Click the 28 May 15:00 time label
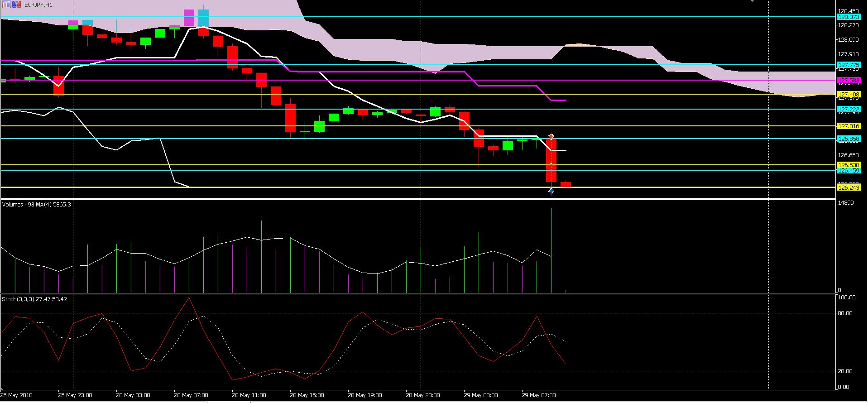 (307, 395)
